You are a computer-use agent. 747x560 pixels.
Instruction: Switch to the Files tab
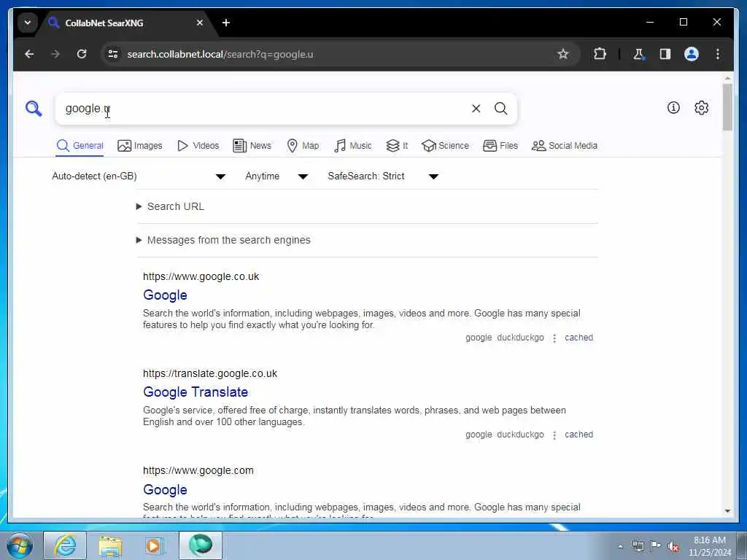(x=500, y=146)
